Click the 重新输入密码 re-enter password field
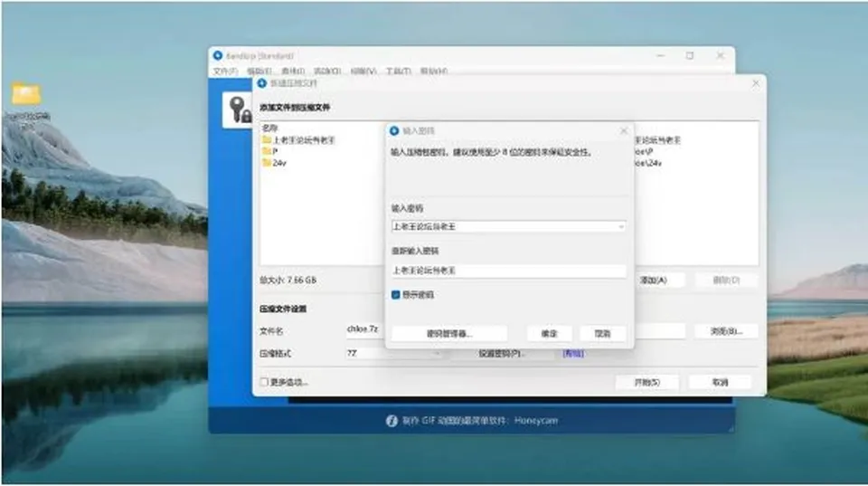This screenshot has height=486, width=868. pos(509,271)
